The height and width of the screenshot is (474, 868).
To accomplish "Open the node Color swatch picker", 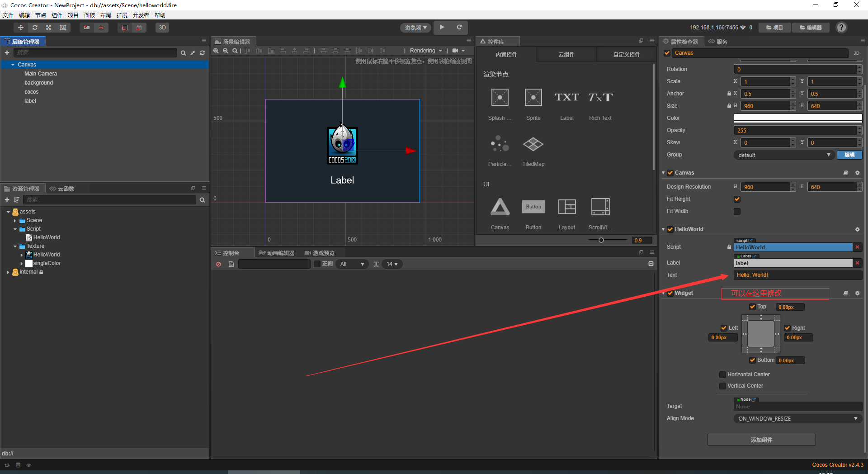I will (798, 118).
